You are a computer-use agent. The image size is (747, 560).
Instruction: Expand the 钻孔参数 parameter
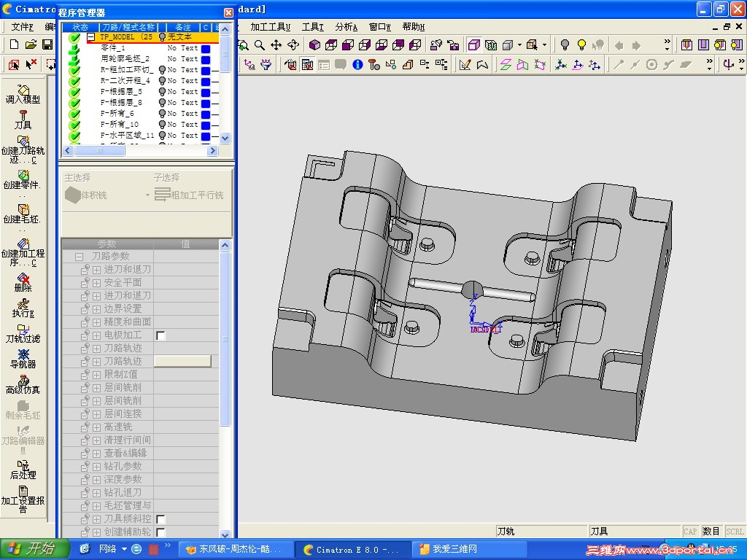(96, 466)
